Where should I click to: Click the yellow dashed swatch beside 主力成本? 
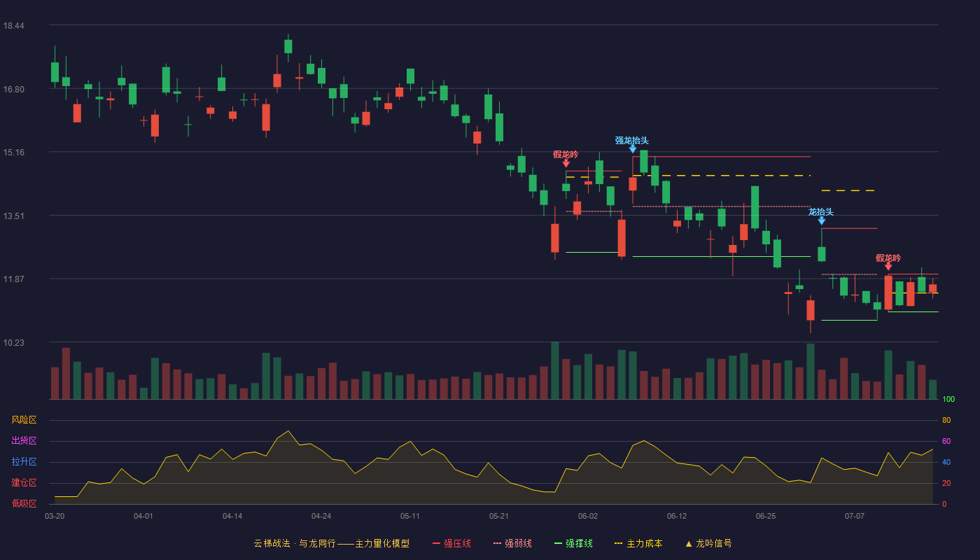(618, 543)
